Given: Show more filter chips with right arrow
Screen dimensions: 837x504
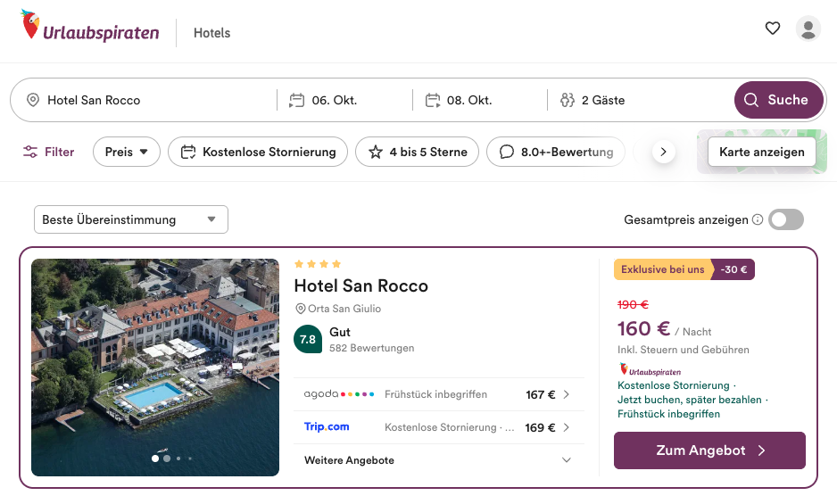Looking at the screenshot, I should tap(664, 152).
